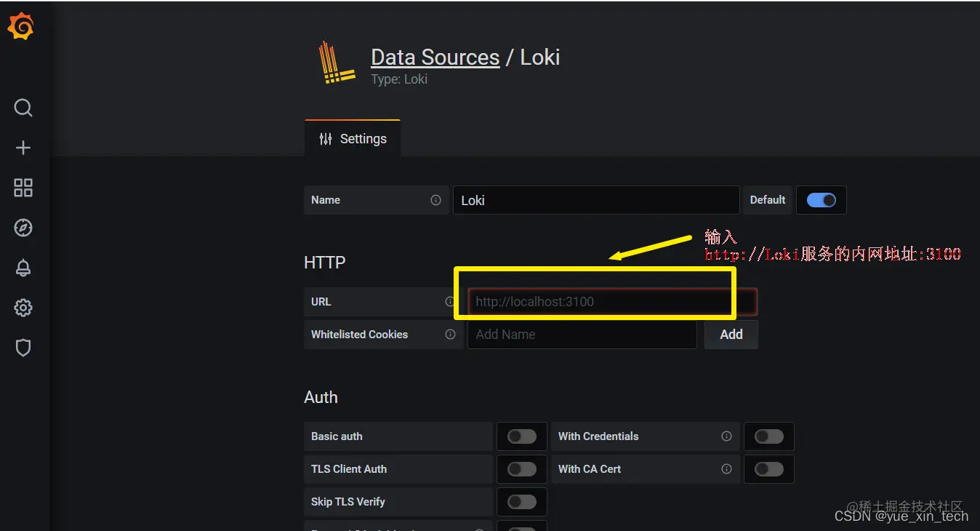Click the Grafana logo in the sidebar

coord(20,26)
